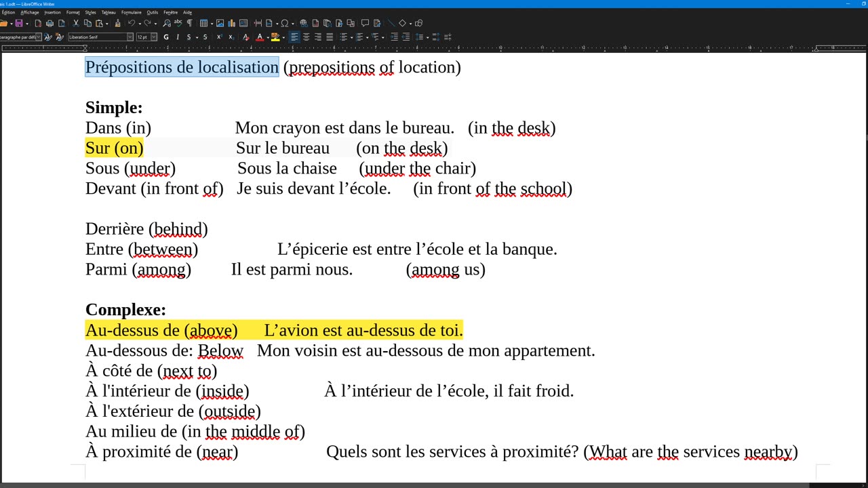Open 12 pt font size dropdown
Image resolution: width=868 pixels, height=488 pixels.
click(x=154, y=37)
